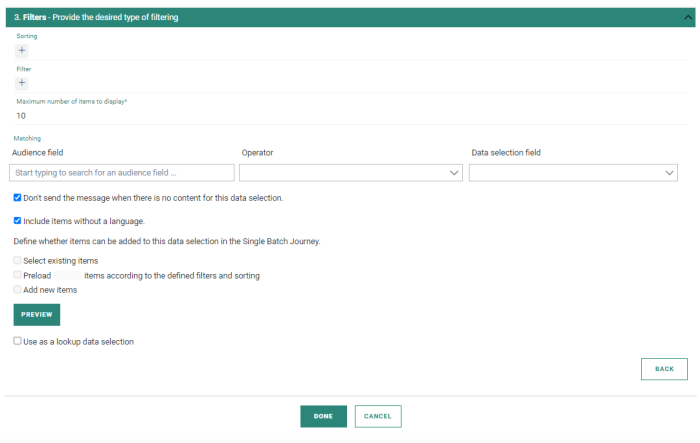
Task: Collapse the Filters section using chevron
Action: pyautogui.click(x=687, y=17)
